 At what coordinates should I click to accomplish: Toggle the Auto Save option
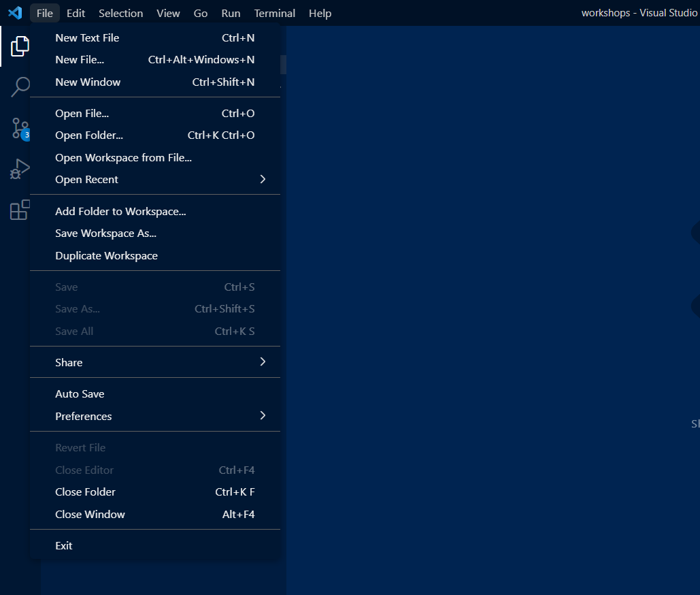(80, 394)
